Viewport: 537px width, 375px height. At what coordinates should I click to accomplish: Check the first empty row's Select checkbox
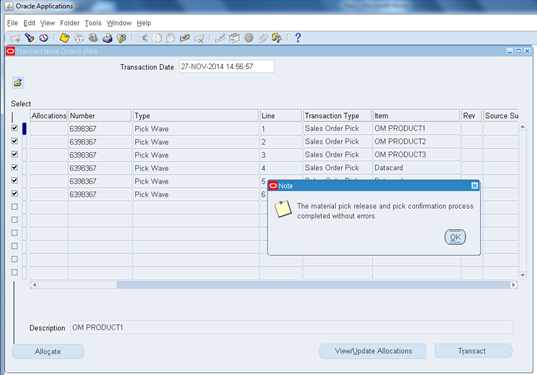[14, 207]
